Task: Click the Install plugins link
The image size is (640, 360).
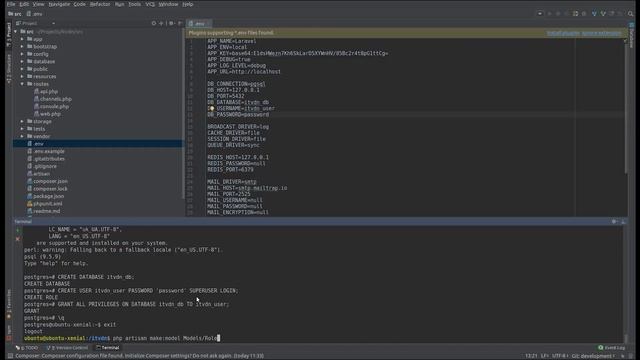Action: click(x=563, y=33)
